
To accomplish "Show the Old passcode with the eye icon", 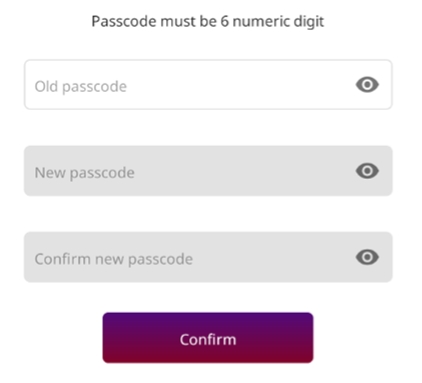I will click(367, 85).
